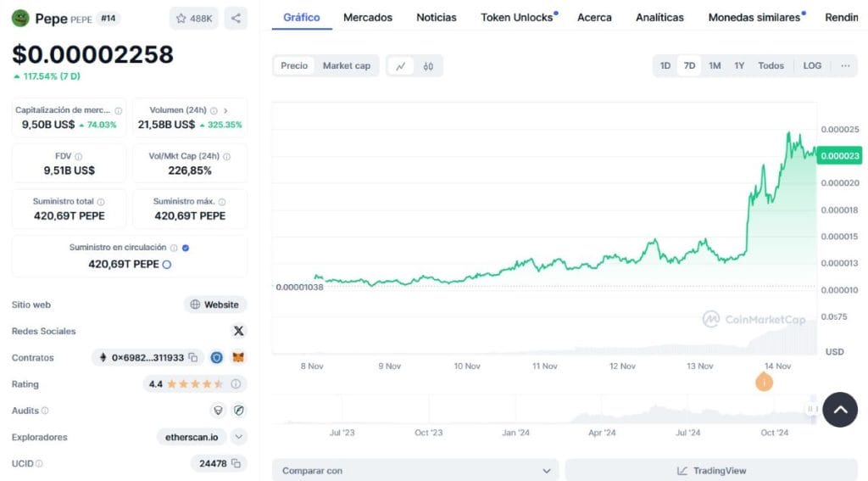Expand the explorers dropdown chevron
Image resolution: width=868 pixels, height=481 pixels.
[238, 437]
